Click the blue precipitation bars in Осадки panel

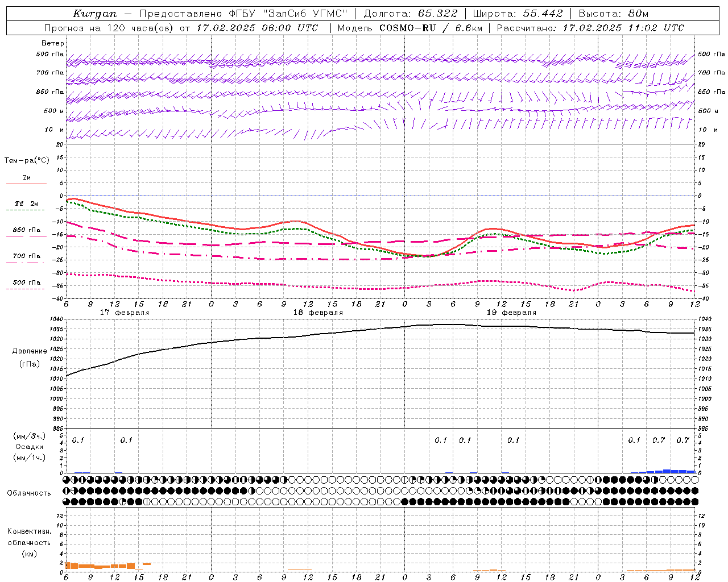[663, 471]
